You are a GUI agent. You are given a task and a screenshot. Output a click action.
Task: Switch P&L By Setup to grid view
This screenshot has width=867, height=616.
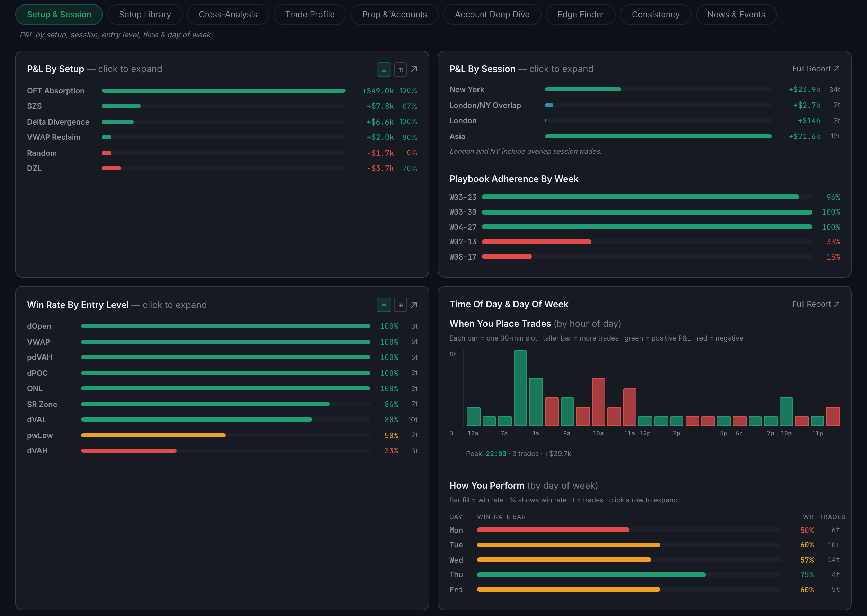click(x=400, y=70)
